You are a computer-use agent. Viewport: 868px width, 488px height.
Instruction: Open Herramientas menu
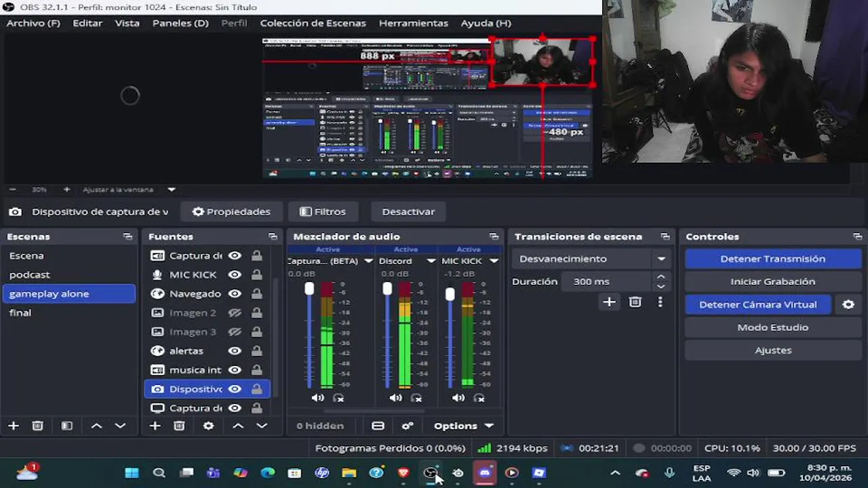coord(414,23)
